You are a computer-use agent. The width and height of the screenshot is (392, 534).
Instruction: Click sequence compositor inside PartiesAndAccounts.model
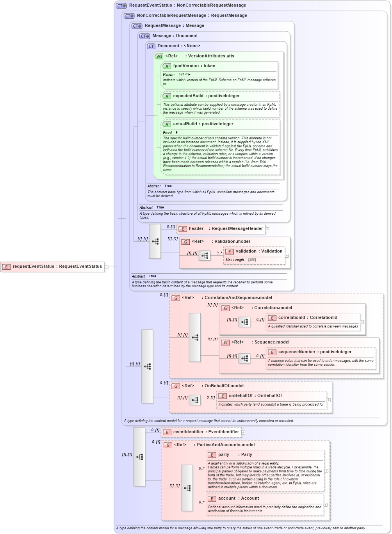point(187,488)
